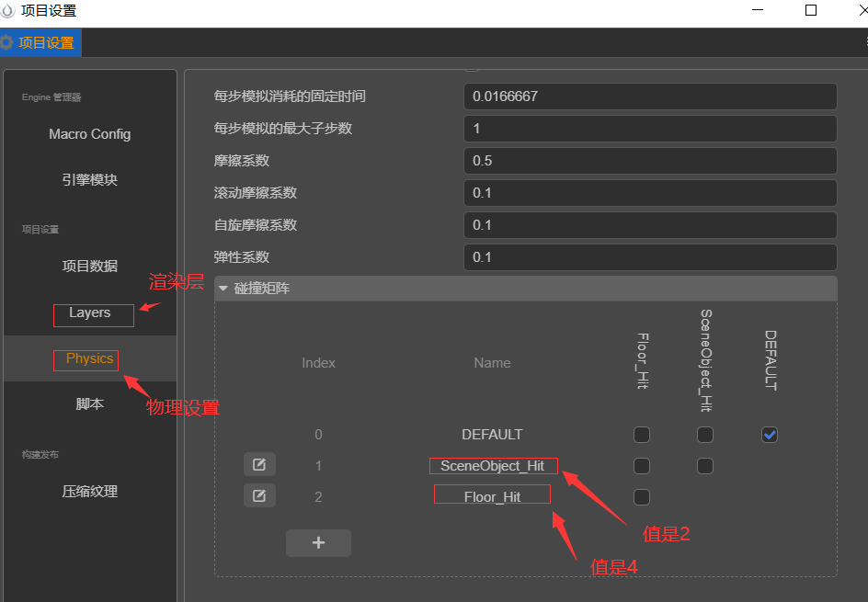868x602 pixels.
Task: Click the 弹性系数 value field
Action: [x=649, y=256]
